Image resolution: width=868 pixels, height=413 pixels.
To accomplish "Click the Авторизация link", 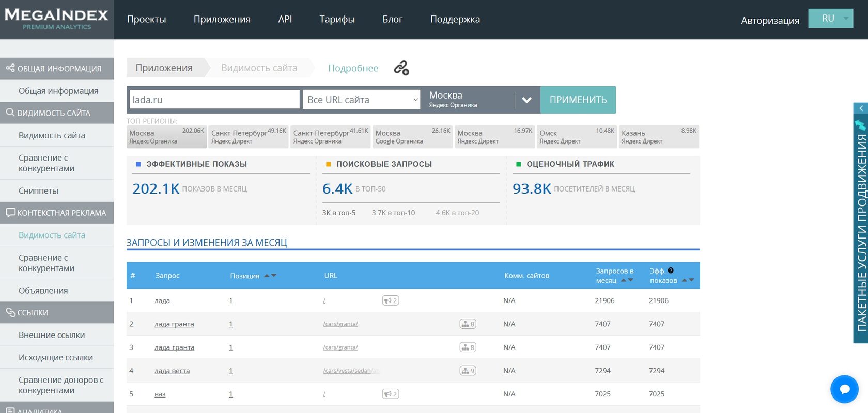I will click(770, 20).
